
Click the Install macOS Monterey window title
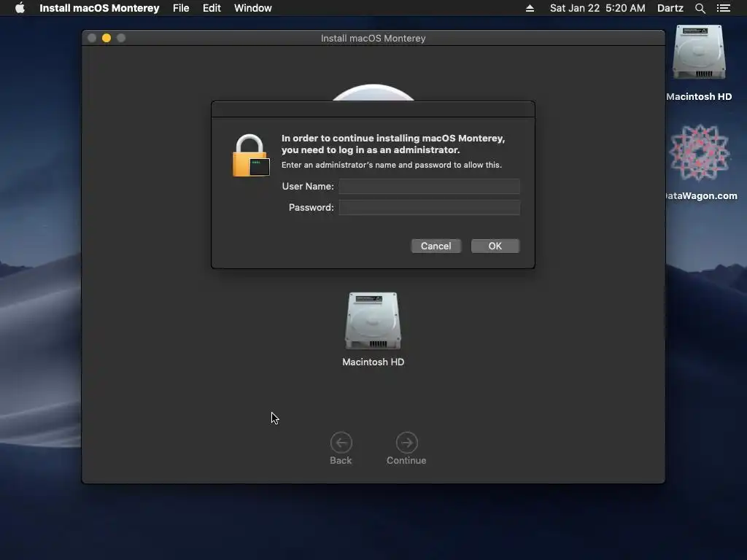point(373,38)
